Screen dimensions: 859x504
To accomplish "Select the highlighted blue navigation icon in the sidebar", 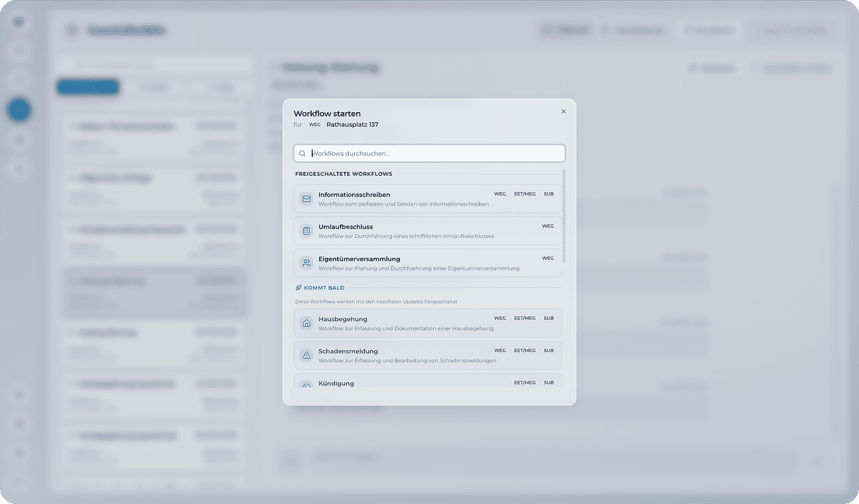I will point(19,110).
